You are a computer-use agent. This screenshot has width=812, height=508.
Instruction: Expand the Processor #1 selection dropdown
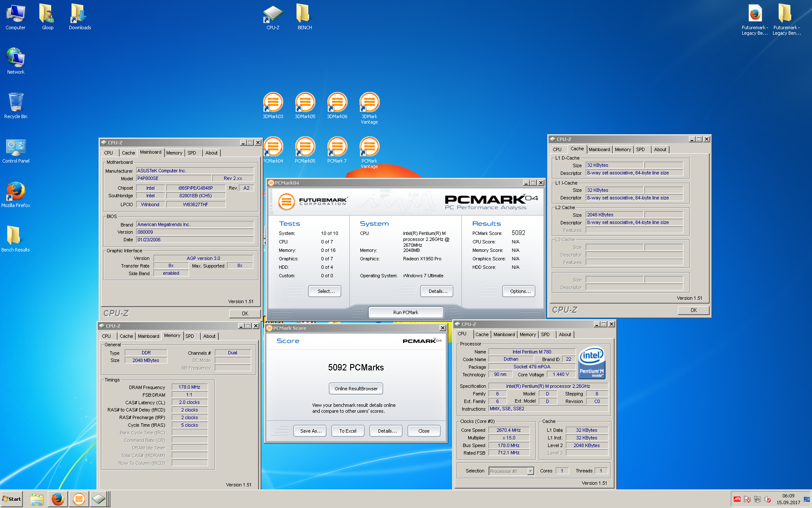click(x=530, y=471)
